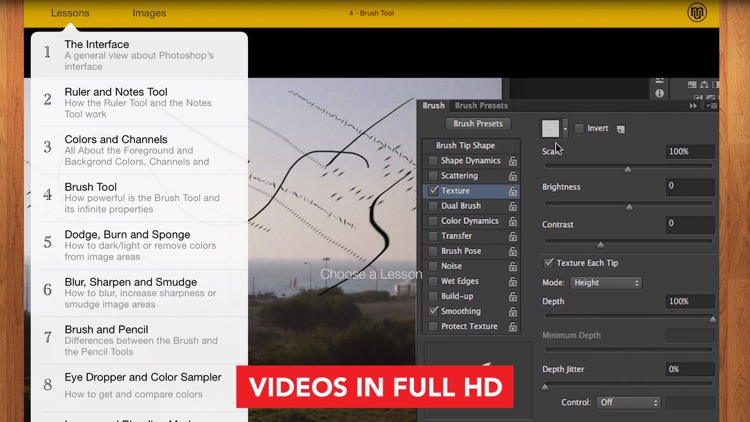
Task: Enable the Shape Dynamics checkbox
Action: point(433,161)
